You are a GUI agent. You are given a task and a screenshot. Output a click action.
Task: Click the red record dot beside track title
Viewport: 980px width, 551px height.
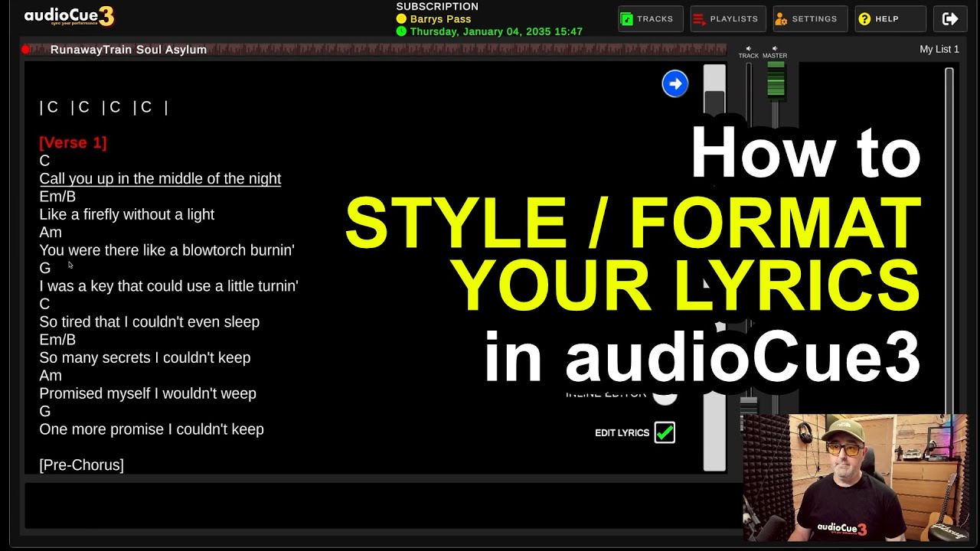point(26,50)
